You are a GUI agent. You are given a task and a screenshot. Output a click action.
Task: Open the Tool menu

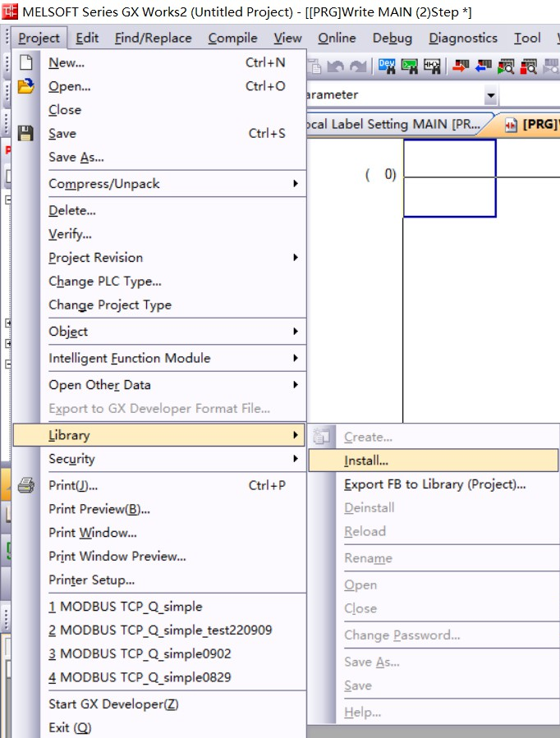pyautogui.click(x=527, y=38)
